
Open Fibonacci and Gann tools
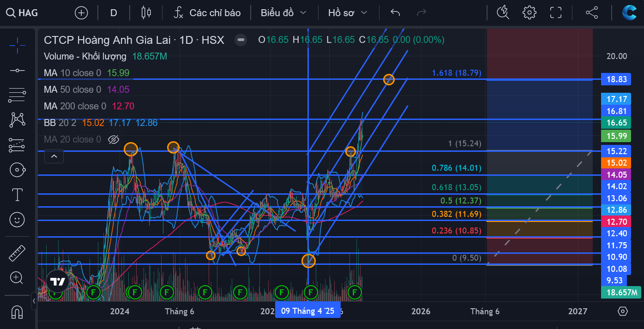[18, 95]
